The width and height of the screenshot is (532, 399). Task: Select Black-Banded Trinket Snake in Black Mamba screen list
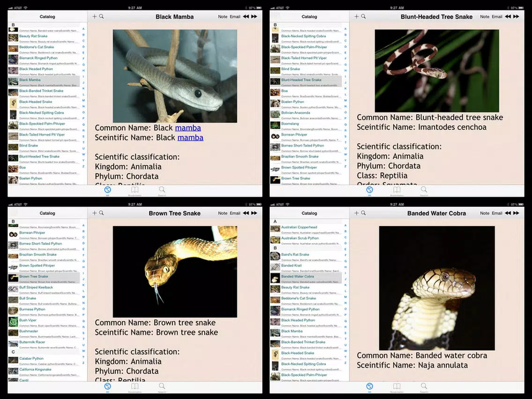pos(44,93)
